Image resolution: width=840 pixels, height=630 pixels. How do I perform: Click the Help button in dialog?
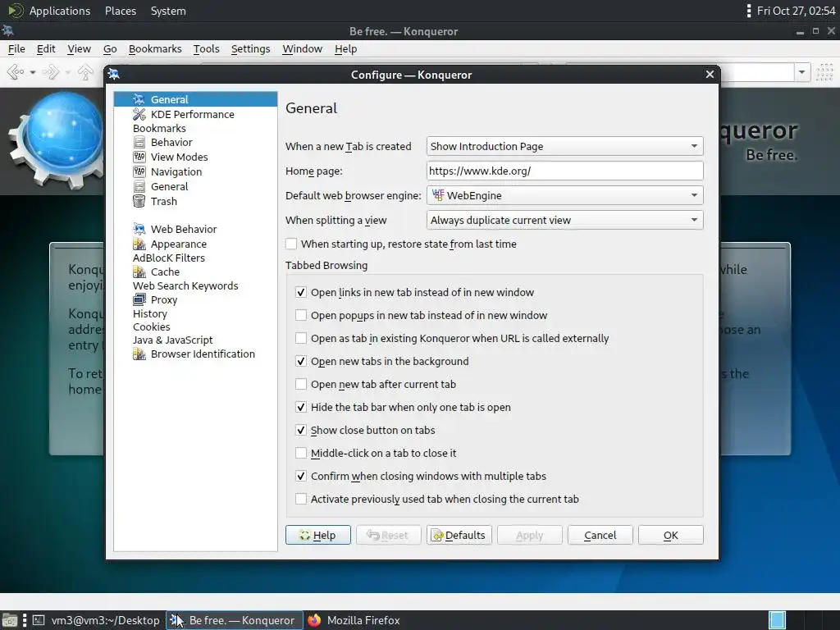(318, 535)
